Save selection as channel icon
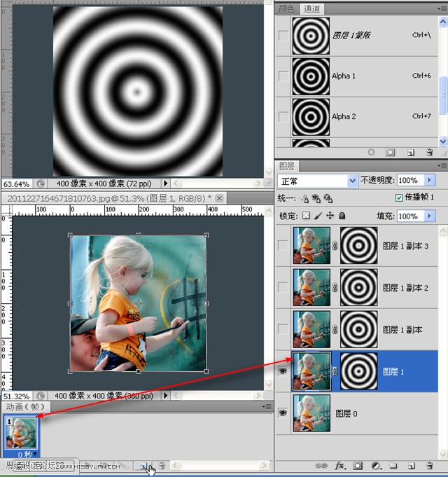 point(391,152)
